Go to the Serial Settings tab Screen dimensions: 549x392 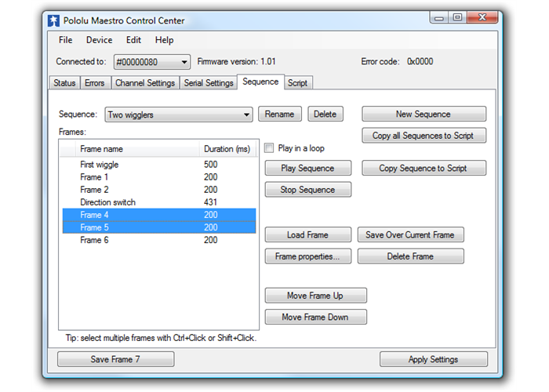pos(209,83)
